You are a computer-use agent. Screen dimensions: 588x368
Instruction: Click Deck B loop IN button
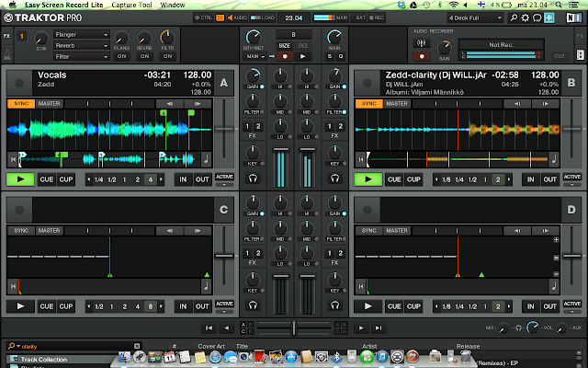531,179
